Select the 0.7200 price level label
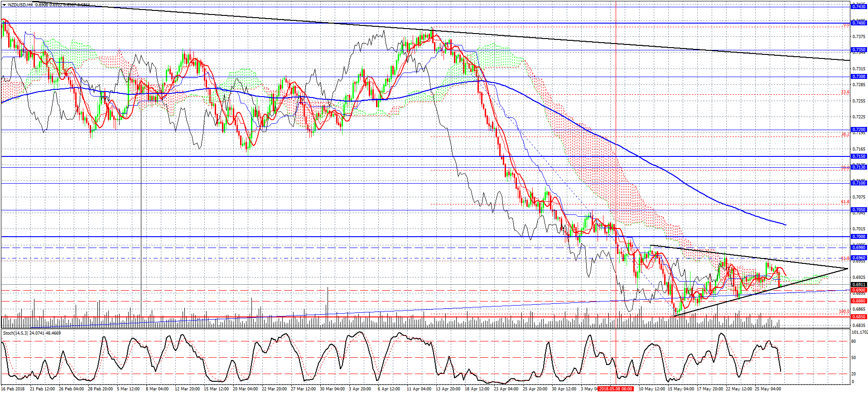 [859, 130]
